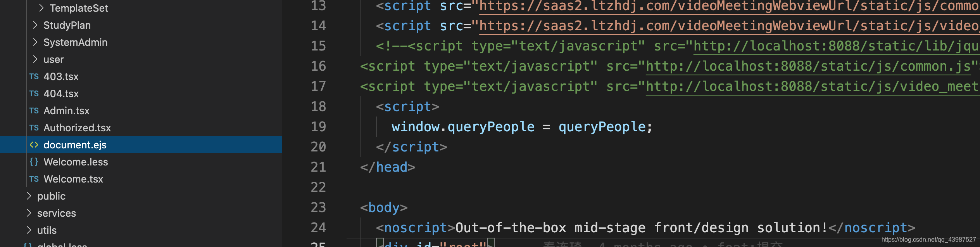The height and width of the screenshot is (247, 980).
Task: Click the TS icon beside 404.tsx
Action: (34, 94)
